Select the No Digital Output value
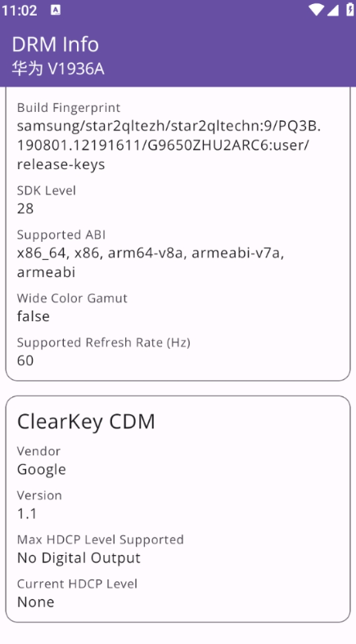The height and width of the screenshot is (644, 356). pyautogui.click(x=79, y=557)
